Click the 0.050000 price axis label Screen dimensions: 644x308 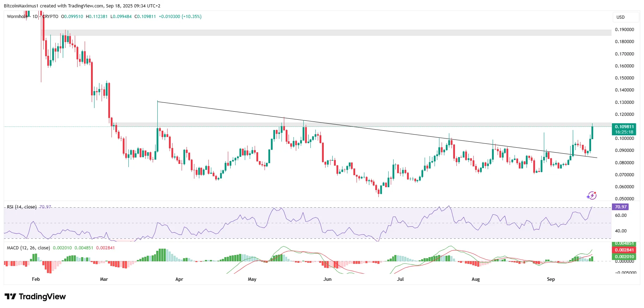(x=624, y=199)
